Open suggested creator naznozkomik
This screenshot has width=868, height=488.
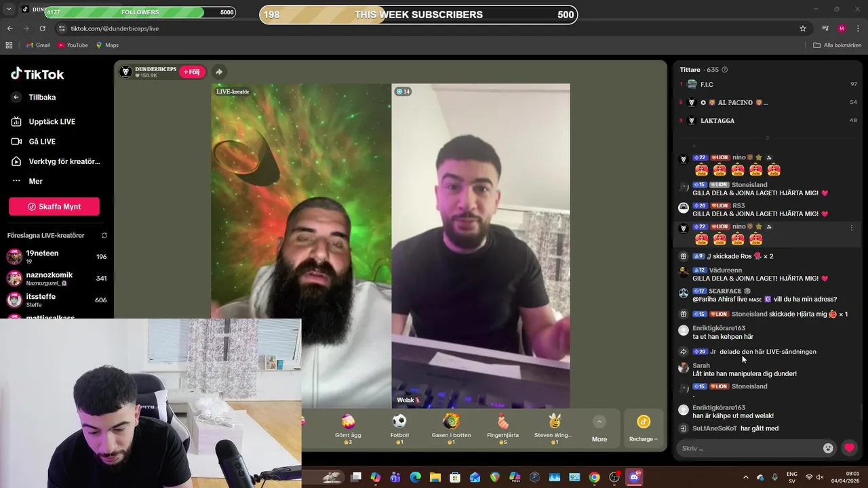coord(56,278)
